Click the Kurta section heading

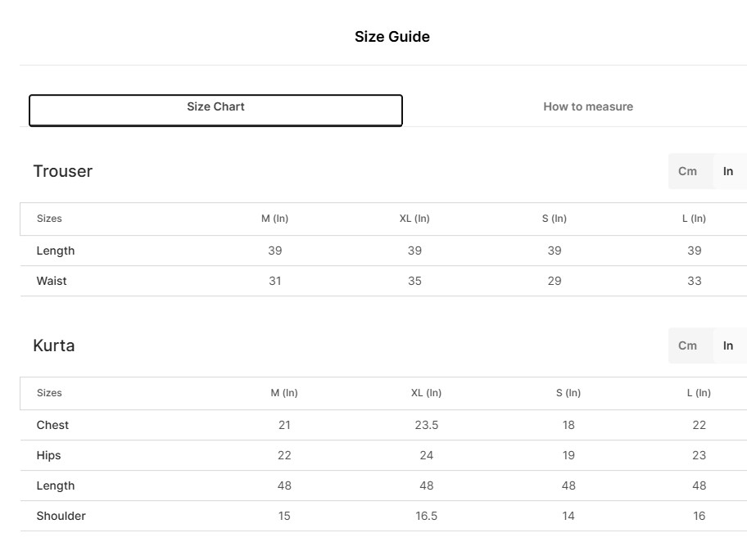point(54,345)
